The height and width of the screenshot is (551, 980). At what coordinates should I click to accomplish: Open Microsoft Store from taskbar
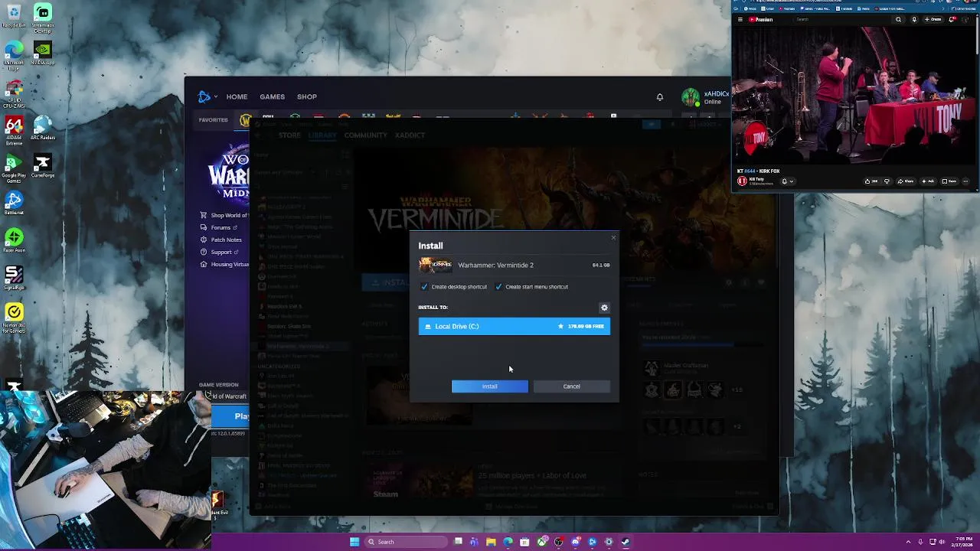[x=524, y=542]
